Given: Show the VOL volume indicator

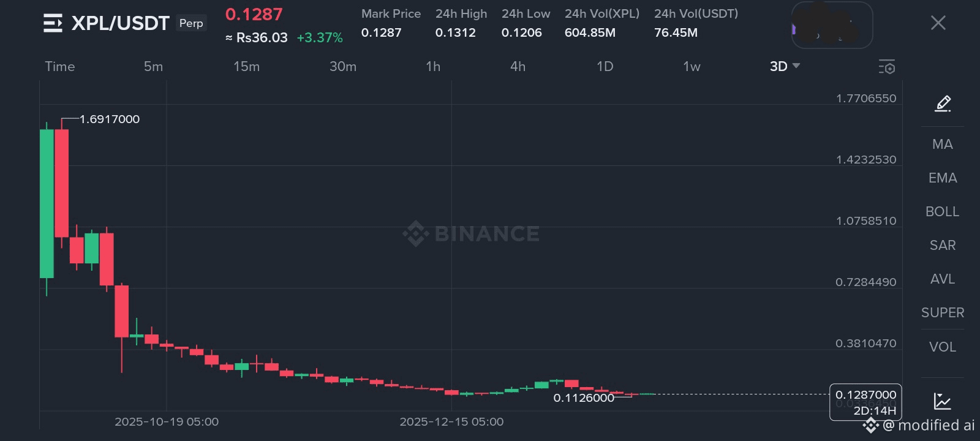Looking at the screenshot, I should point(942,347).
